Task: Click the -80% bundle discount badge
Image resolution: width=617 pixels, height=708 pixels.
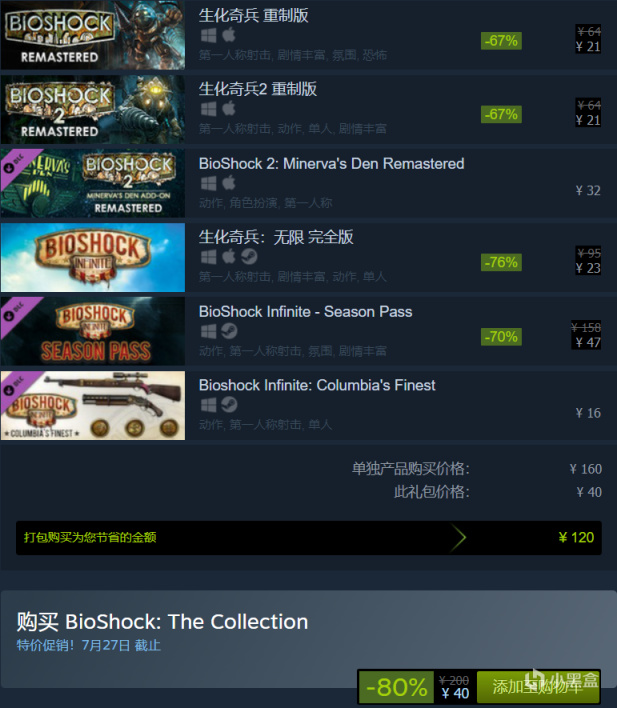Action: coord(397,687)
